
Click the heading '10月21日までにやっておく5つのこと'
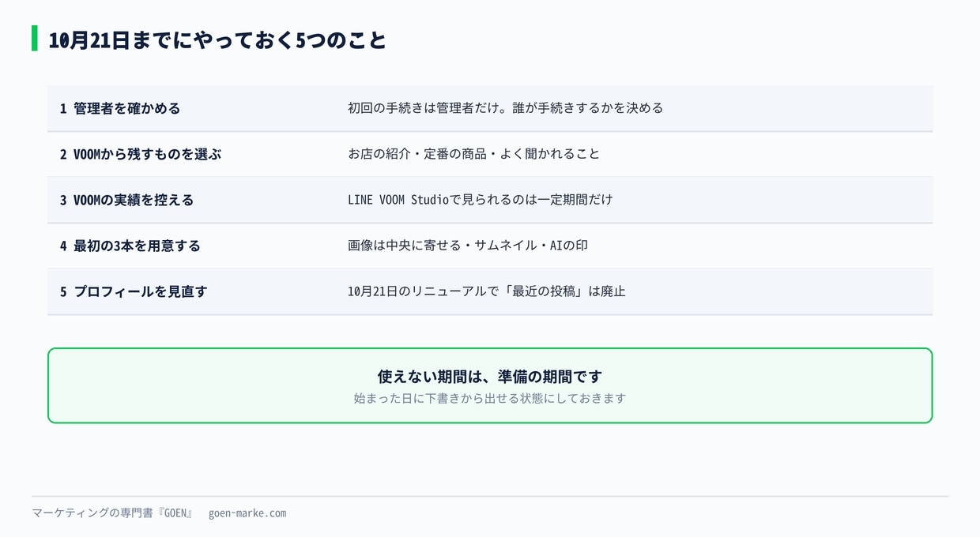pyautogui.click(x=217, y=40)
